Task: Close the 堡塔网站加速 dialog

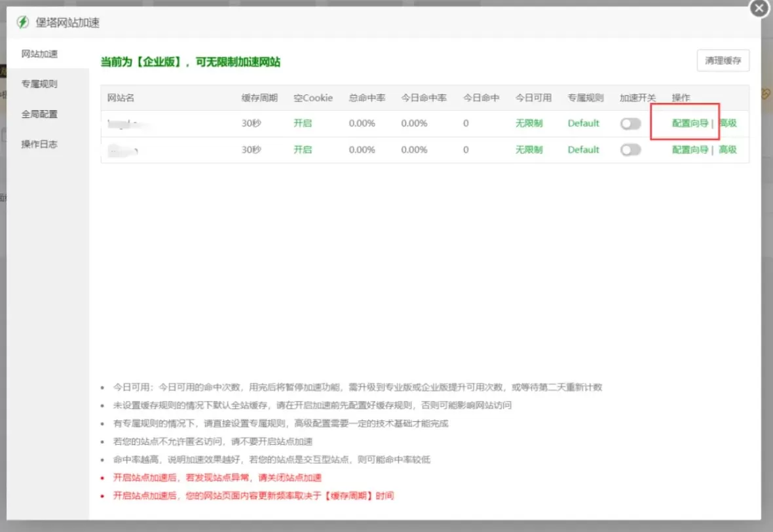Action: [x=758, y=9]
